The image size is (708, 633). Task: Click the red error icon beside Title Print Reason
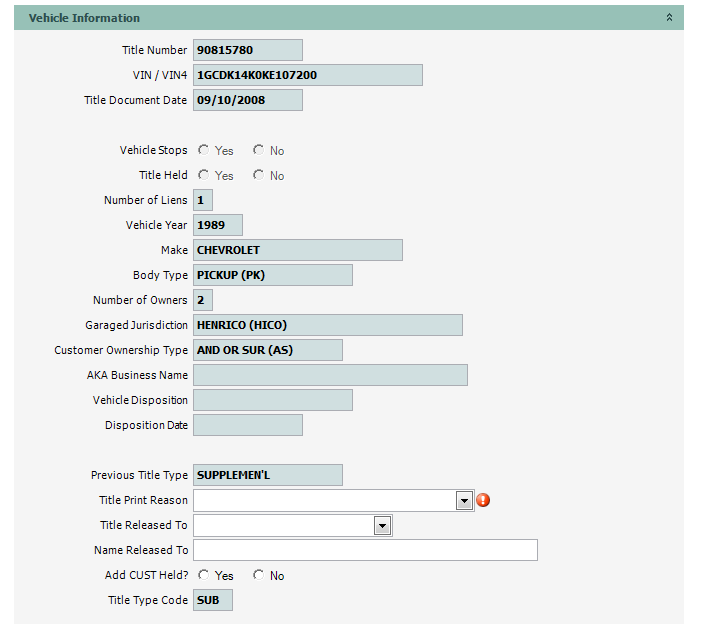click(483, 500)
